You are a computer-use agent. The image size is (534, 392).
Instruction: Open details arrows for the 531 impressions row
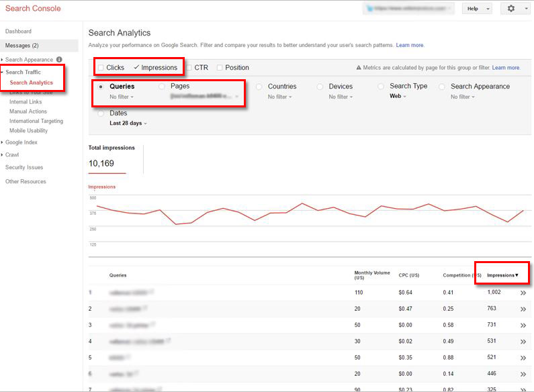(x=523, y=342)
